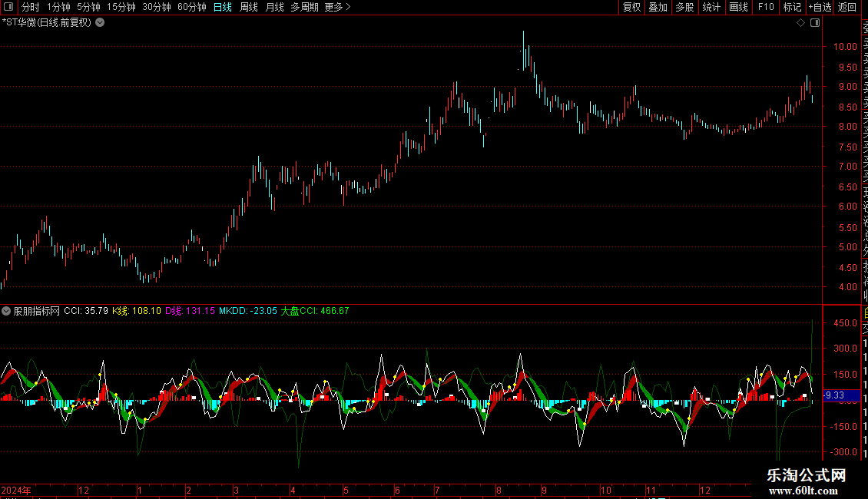Click the CCI: 35.79 value label

pyautogui.click(x=86, y=311)
